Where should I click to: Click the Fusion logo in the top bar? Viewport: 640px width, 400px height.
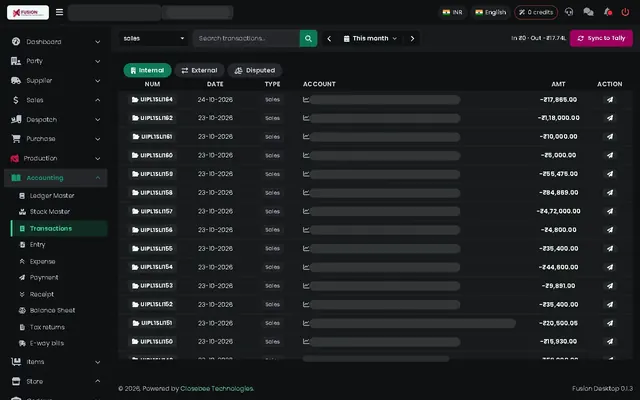point(28,12)
